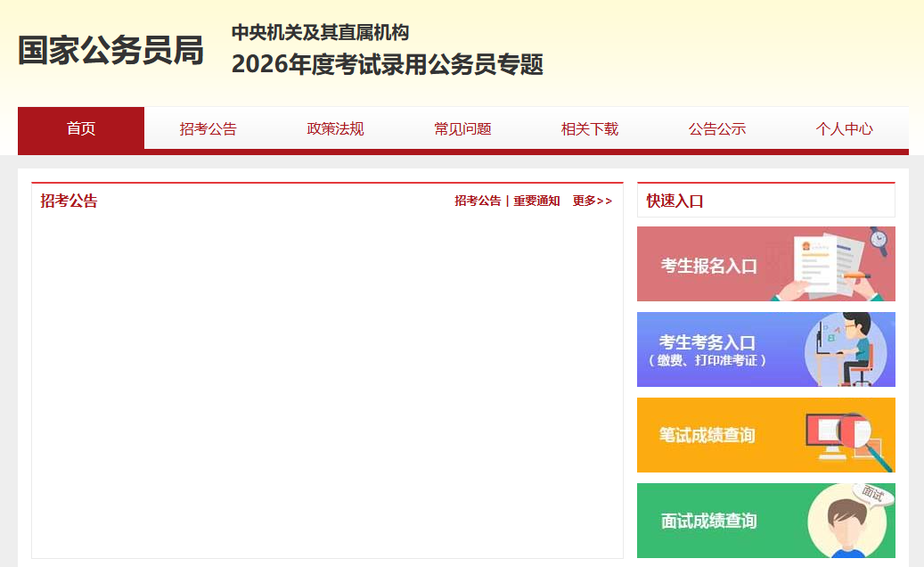Click the empty announcements list area
This screenshot has height=567, width=924.
coord(327,383)
